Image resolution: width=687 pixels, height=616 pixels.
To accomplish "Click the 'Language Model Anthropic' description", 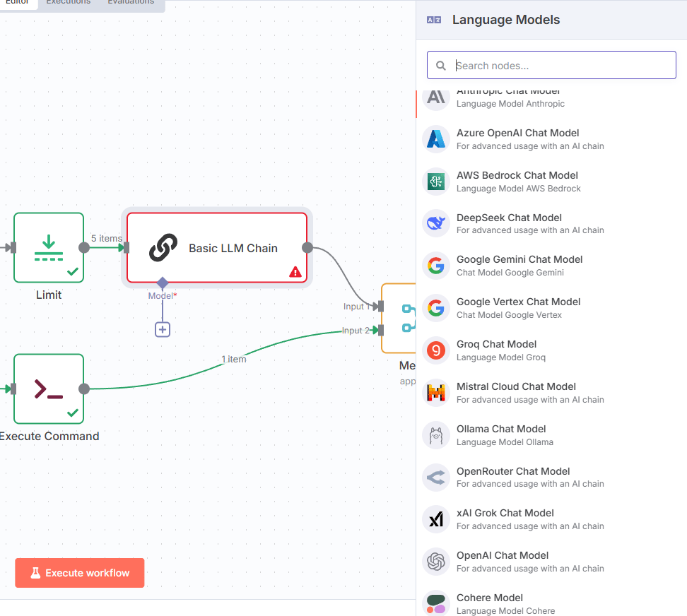I will click(510, 104).
